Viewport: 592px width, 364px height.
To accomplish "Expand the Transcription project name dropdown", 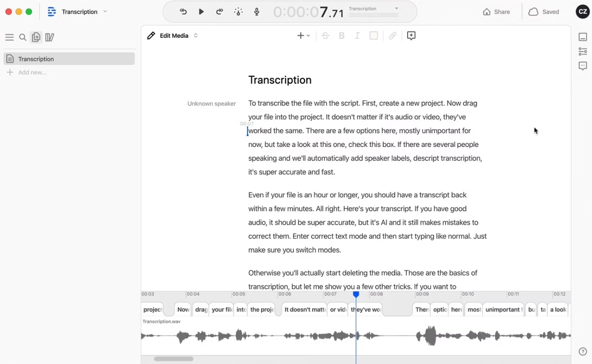I will (105, 11).
